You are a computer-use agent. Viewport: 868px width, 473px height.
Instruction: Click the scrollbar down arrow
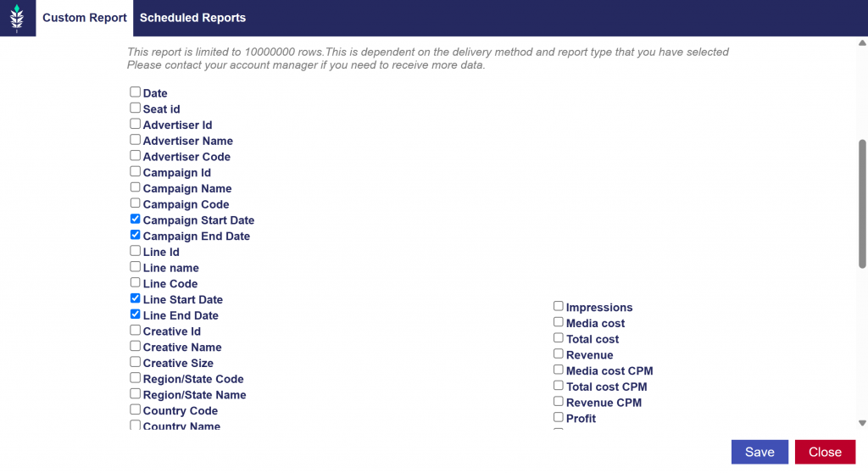[862, 423]
